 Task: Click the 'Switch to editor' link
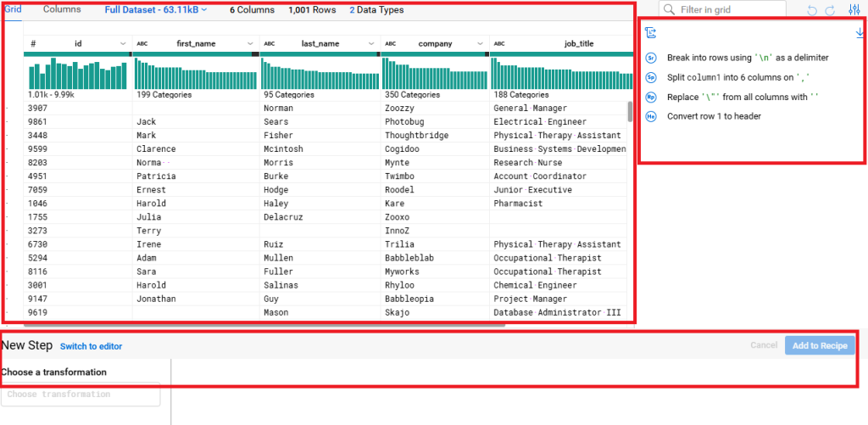point(91,346)
